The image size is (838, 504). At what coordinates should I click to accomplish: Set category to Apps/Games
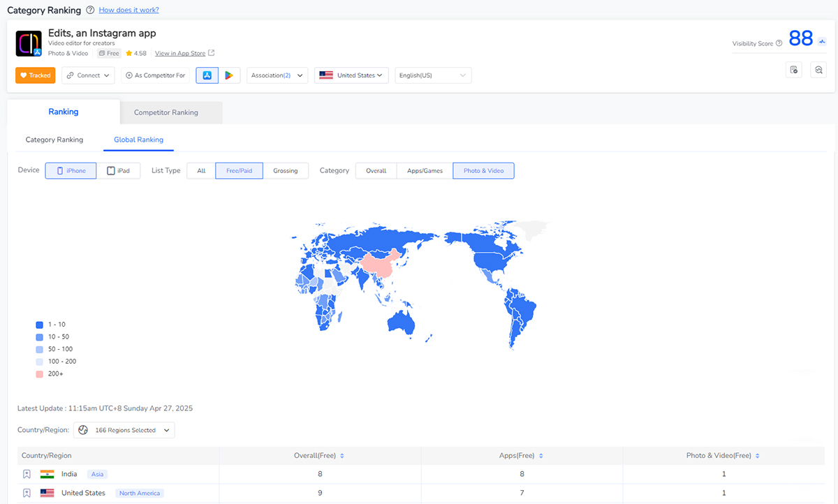click(x=425, y=170)
